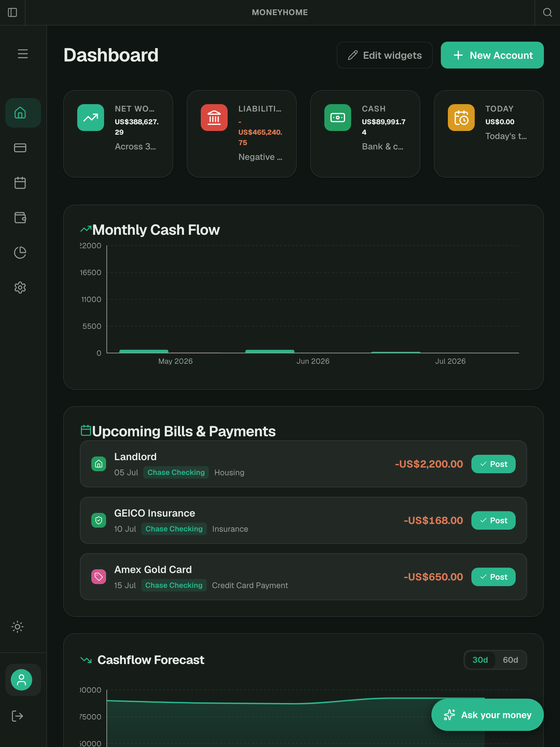This screenshot has height=747, width=560.
Task: Click the Credit Card Payment category label
Action: coord(250,585)
